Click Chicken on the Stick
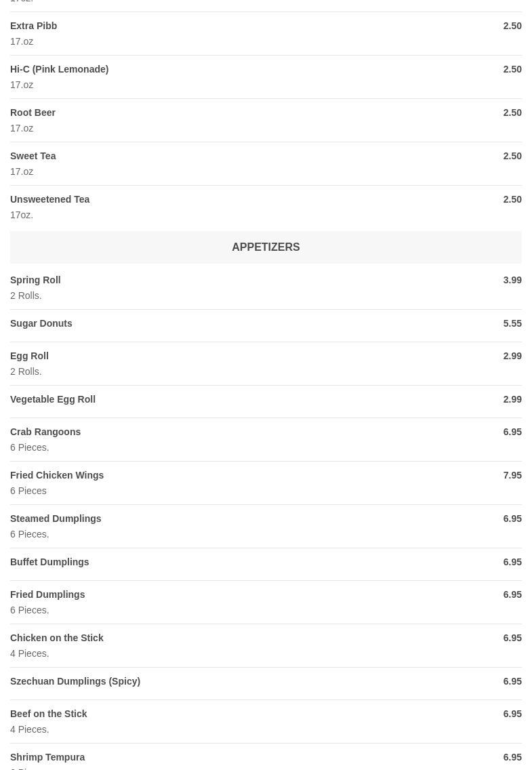 [57, 638]
